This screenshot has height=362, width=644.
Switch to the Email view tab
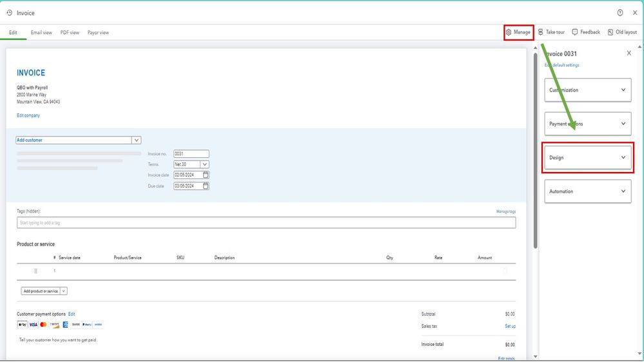[41, 32]
